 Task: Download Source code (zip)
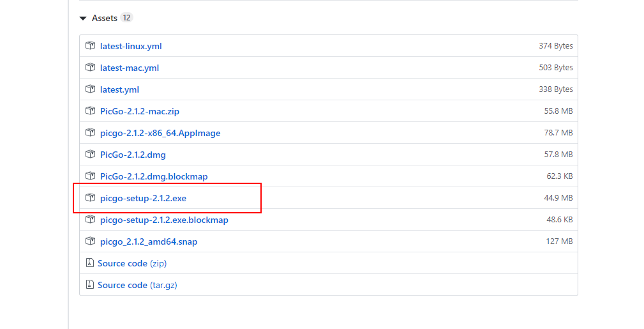pyautogui.click(x=132, y=263)
